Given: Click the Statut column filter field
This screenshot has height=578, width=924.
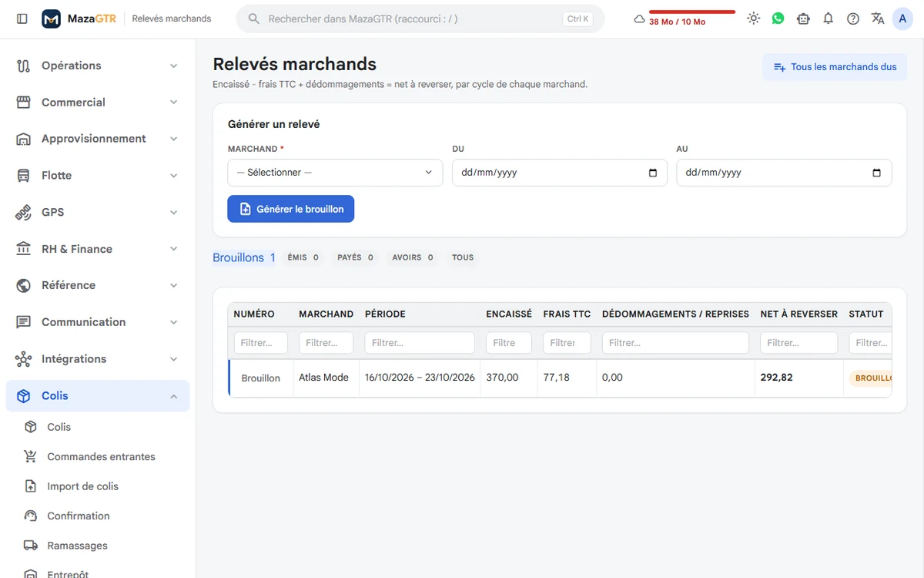Looking at the screenshot, I should (870, 343).
